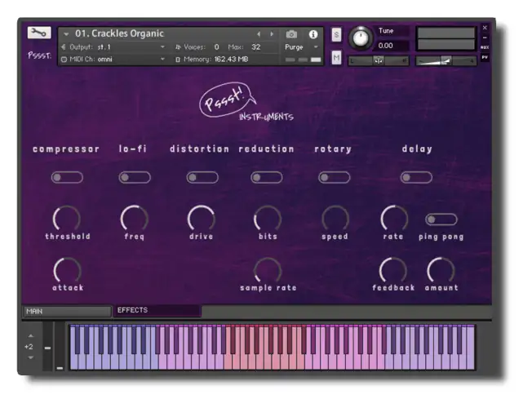Click the Voices value 0

216,47
